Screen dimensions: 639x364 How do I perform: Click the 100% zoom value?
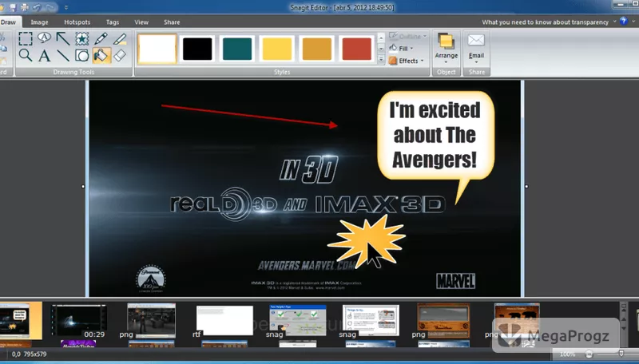(567, 354)
